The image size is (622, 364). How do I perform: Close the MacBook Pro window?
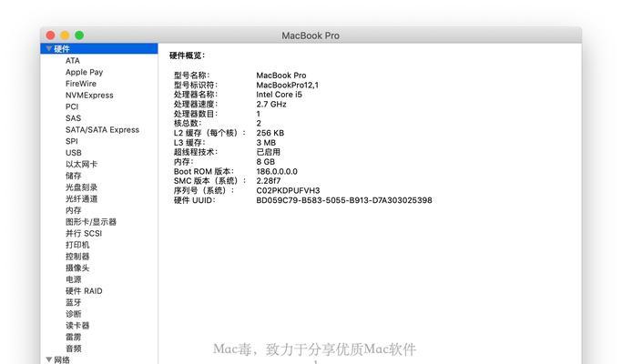point(50,35)
